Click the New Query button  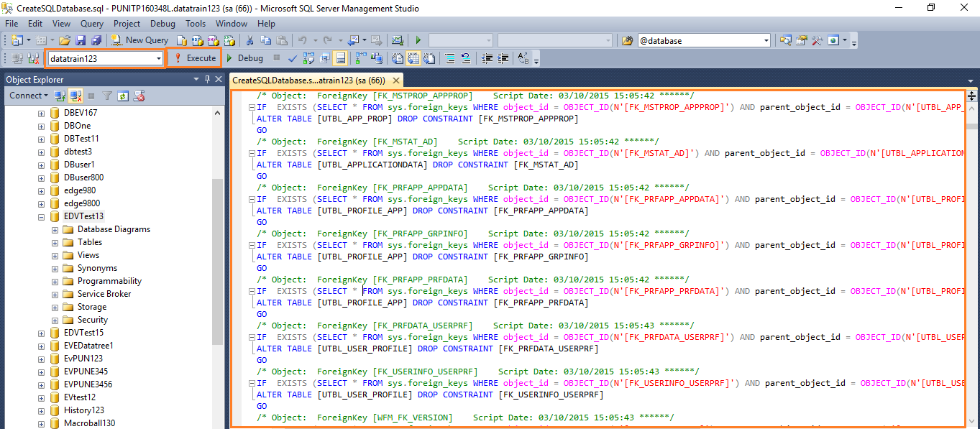139,40
